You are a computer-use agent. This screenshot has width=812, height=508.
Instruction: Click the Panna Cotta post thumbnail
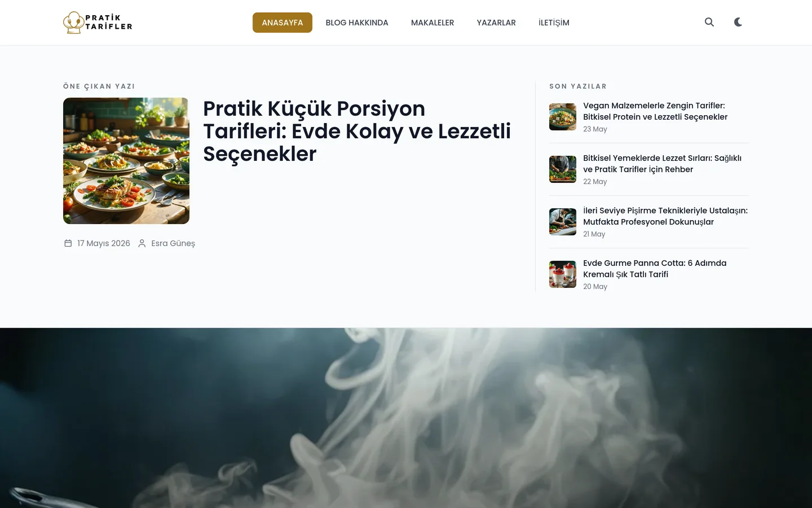(x=563, y=274)
